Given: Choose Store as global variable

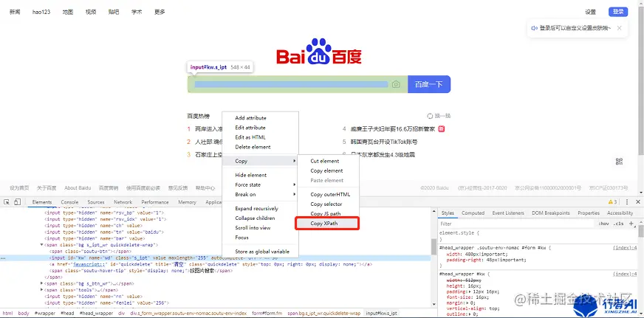Looking at the screenshot, I should 261,252.
